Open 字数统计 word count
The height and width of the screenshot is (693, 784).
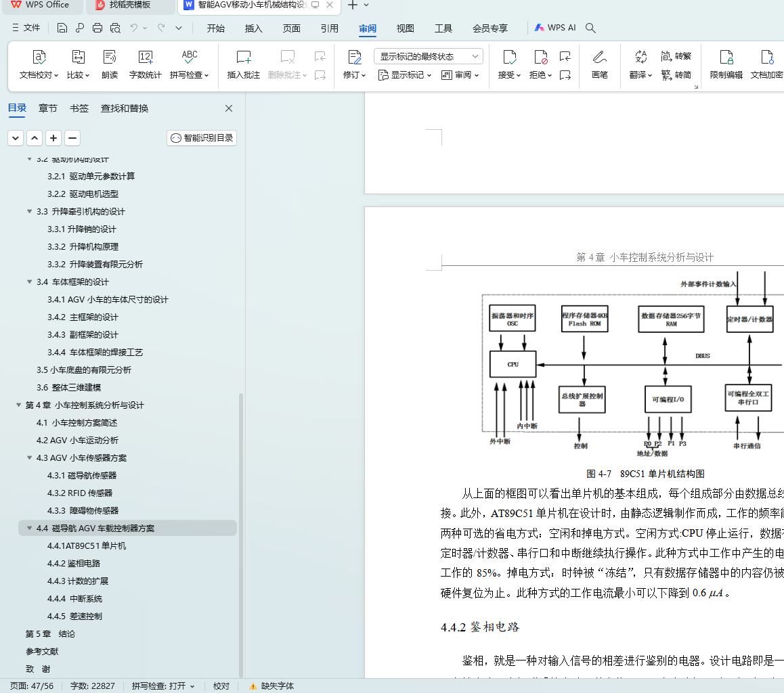click(x=145, y=64)
